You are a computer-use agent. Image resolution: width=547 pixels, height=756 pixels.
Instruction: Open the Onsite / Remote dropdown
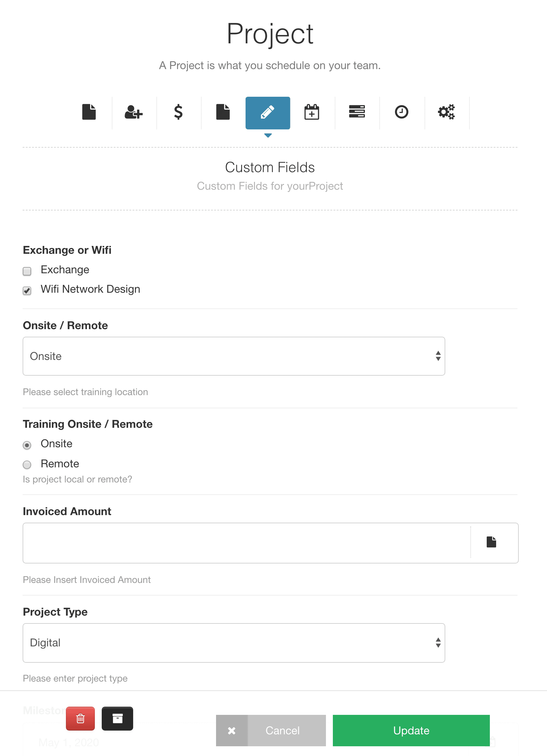tap(234, 356)
